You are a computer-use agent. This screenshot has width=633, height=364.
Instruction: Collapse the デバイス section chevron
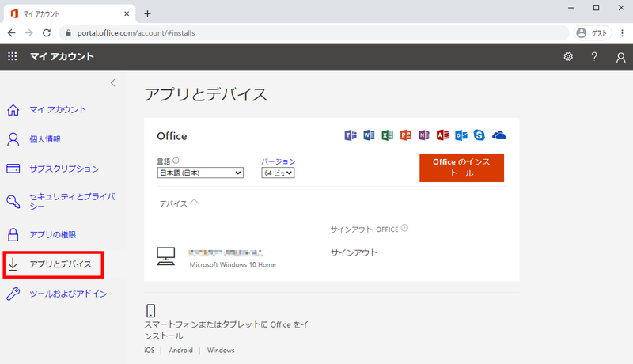pos(194,202)
